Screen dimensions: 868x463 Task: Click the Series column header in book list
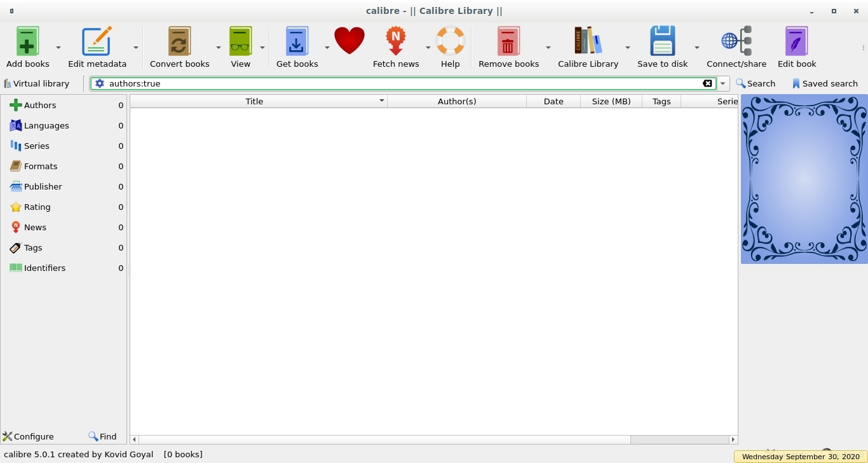click(x=709, y=101)
